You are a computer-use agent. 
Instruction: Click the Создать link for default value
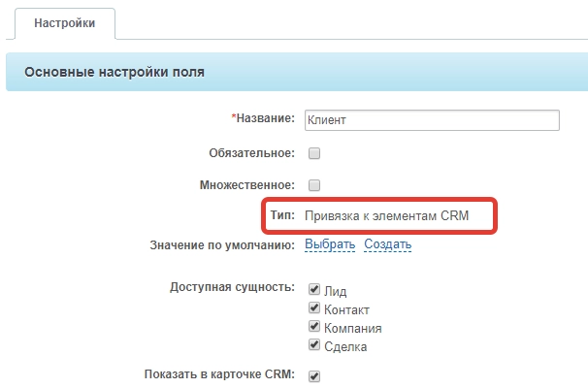pyautogui.click(x=388, y=244)
